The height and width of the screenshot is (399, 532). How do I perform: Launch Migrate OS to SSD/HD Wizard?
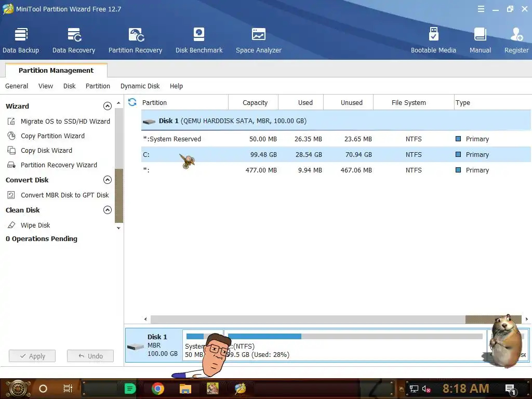(65, 121)
